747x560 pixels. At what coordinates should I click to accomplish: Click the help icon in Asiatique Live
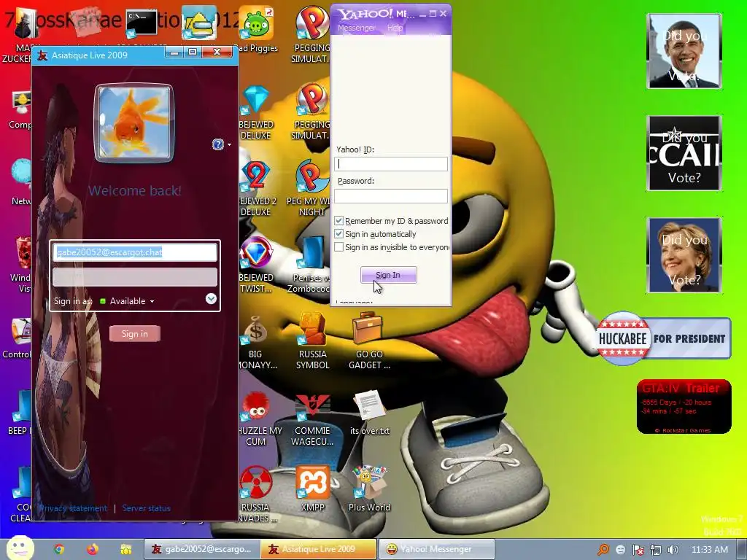click(218, 144)
